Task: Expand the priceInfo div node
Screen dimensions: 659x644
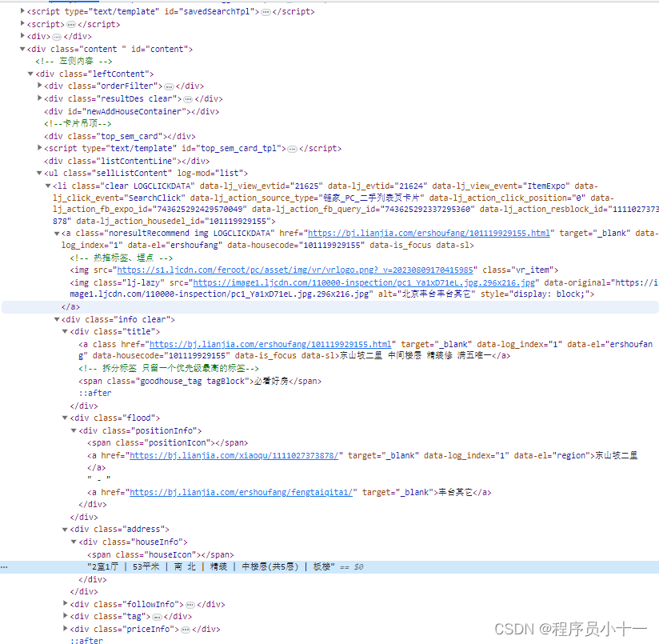Action: pyautogui.click(x=65, y=628)
